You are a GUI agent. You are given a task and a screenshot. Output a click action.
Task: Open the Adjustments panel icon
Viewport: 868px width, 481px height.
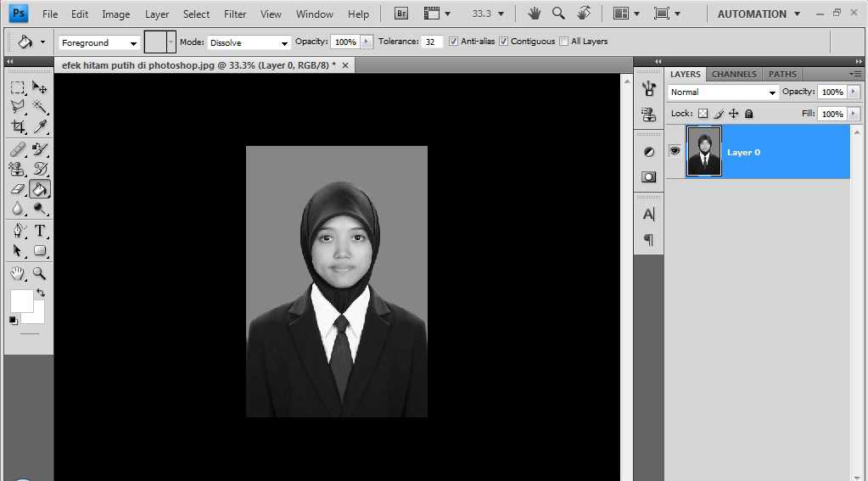(x=649, y=152)
